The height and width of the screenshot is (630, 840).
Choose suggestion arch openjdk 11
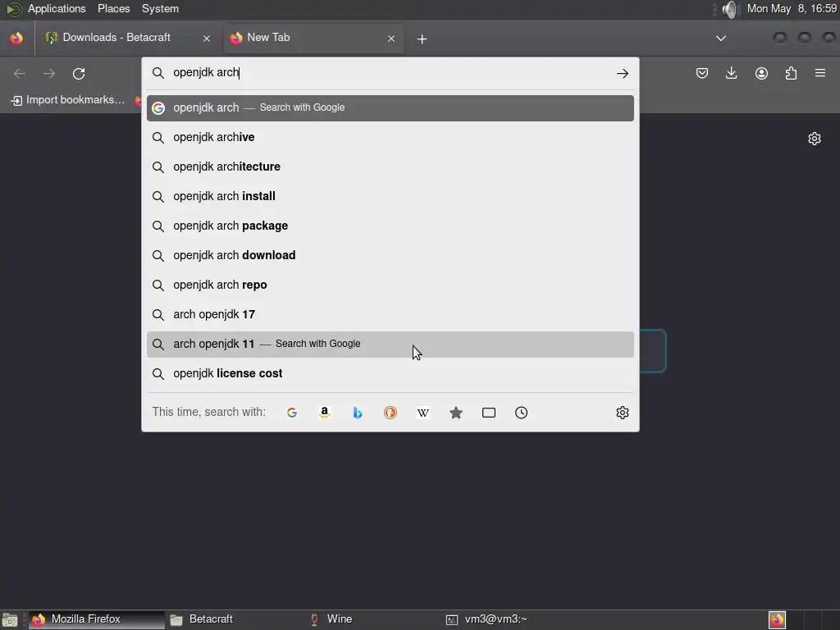[x=390, y=344]
